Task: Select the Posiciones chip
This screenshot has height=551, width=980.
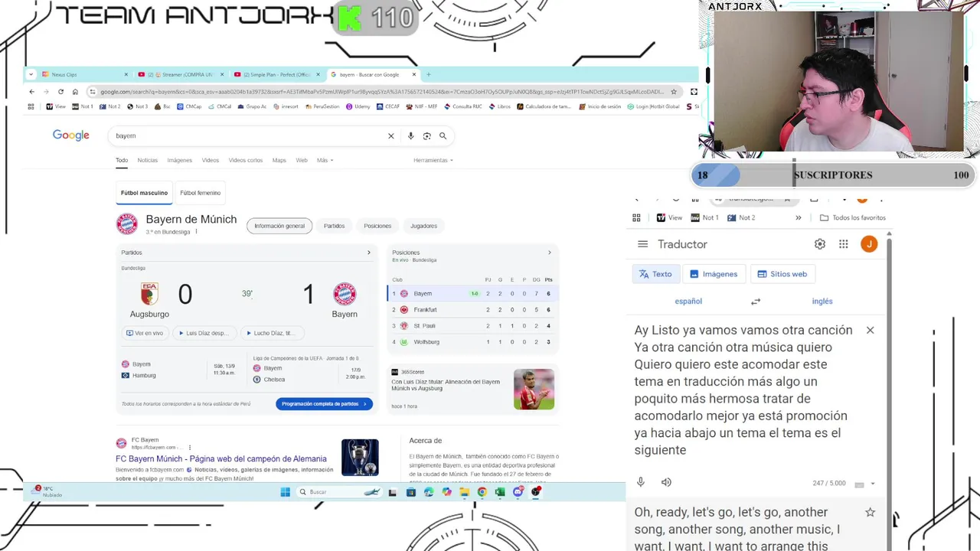Action: (377, 226)
